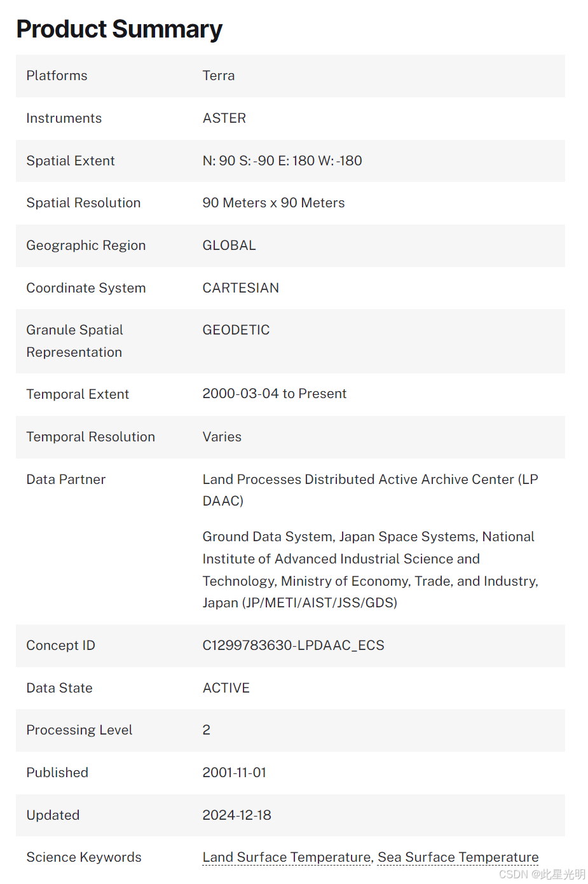Click the Science Keywords row label
The image size is (588, 884).
[84, 857]
